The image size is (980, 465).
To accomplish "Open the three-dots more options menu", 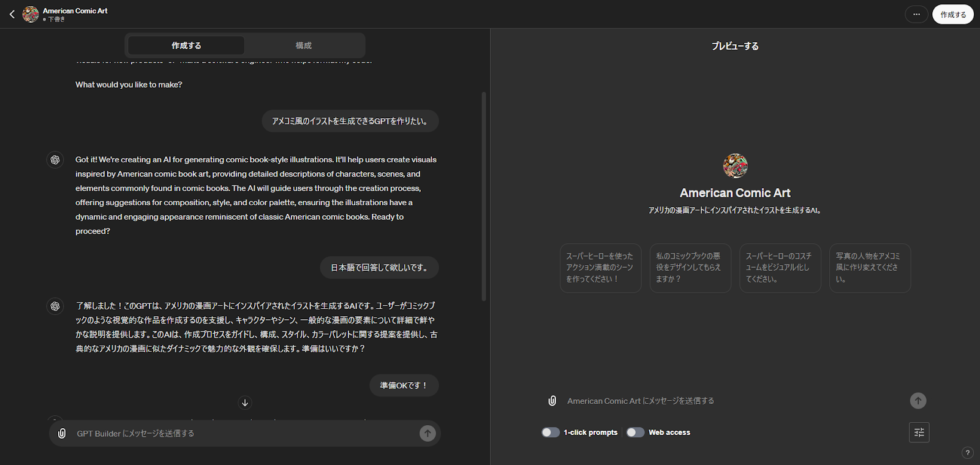I will (916, 14).
